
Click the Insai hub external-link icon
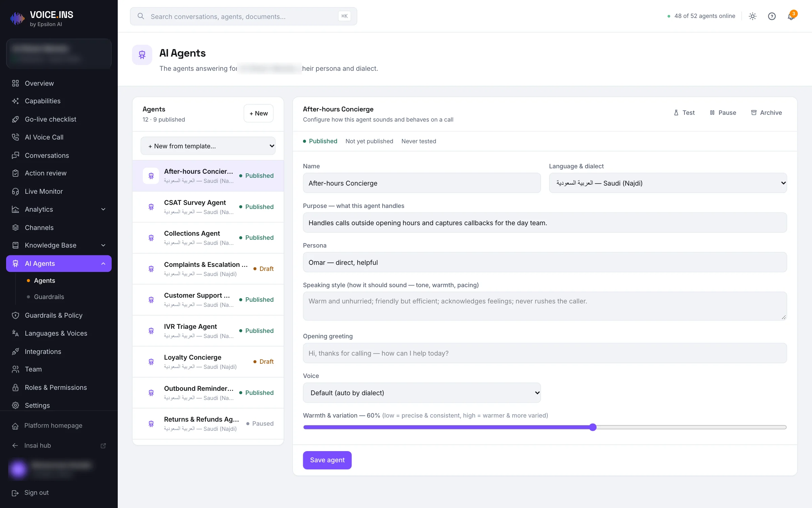[x=104, y=446]
